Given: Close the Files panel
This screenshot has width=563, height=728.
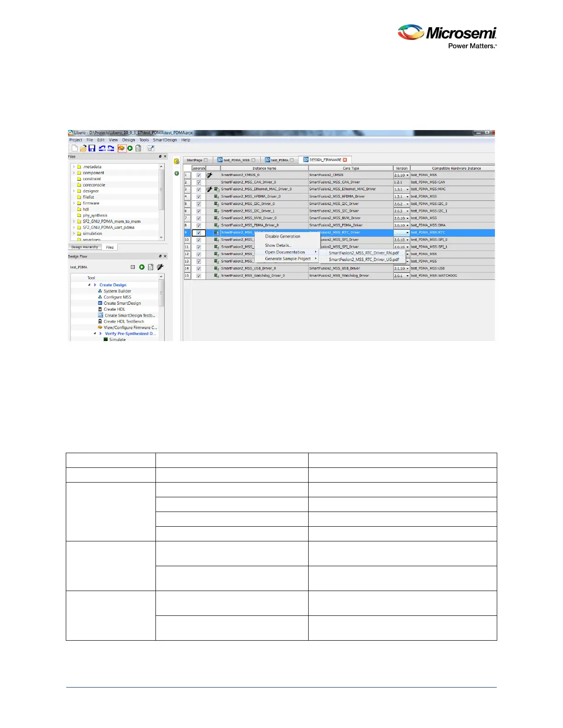Looking at the screenshot, I should (x=165, y=157).
